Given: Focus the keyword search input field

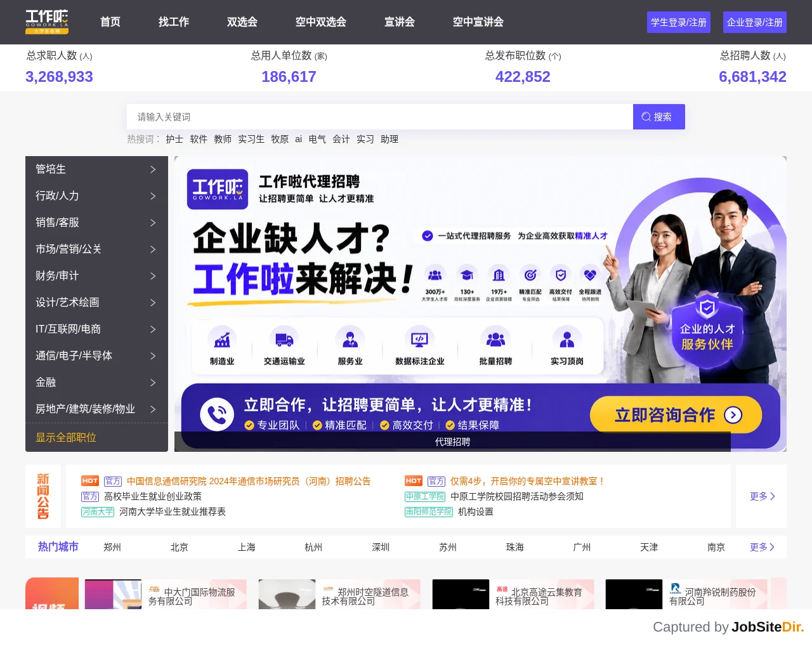Looking at the screenshot, I should point(380,117).
